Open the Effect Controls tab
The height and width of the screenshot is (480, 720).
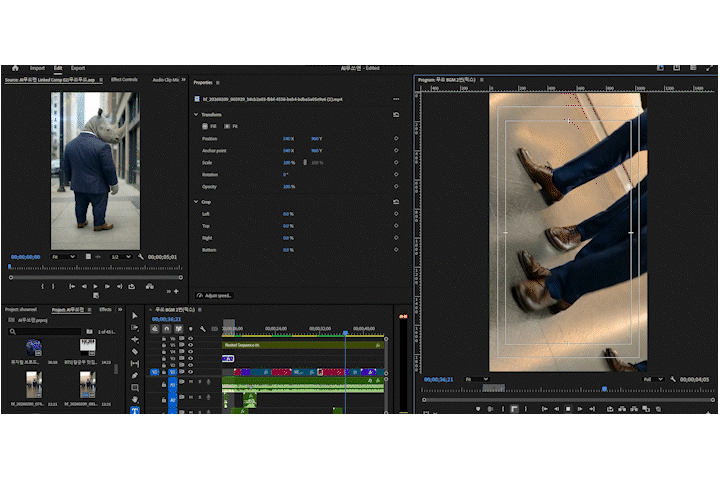124,79
